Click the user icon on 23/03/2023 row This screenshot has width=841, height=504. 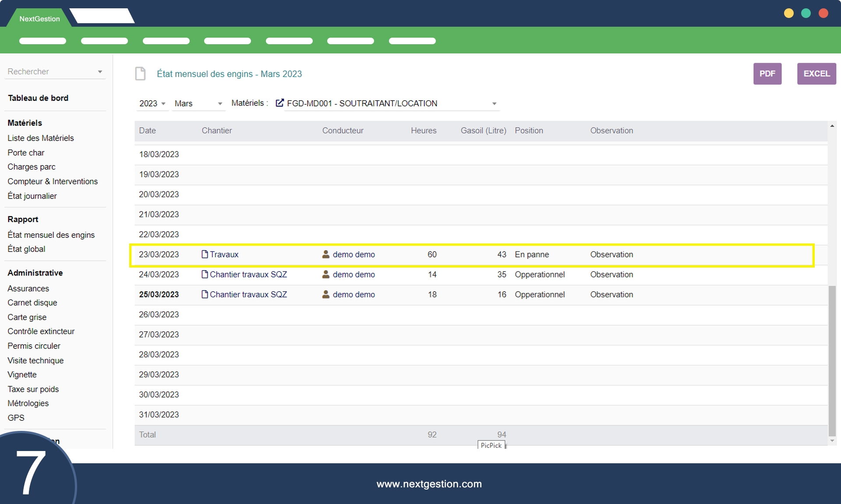click(x=326, y=254)
